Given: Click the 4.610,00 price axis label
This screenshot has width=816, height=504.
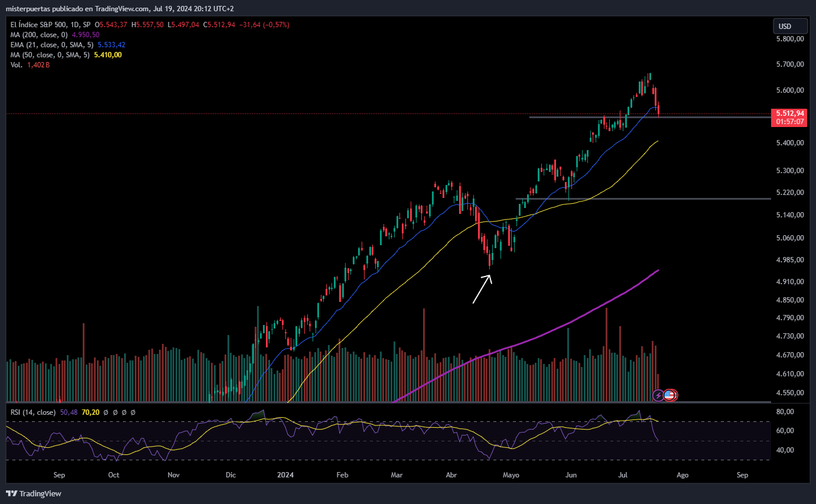Looking at the screenshot, I should [790, 374].
